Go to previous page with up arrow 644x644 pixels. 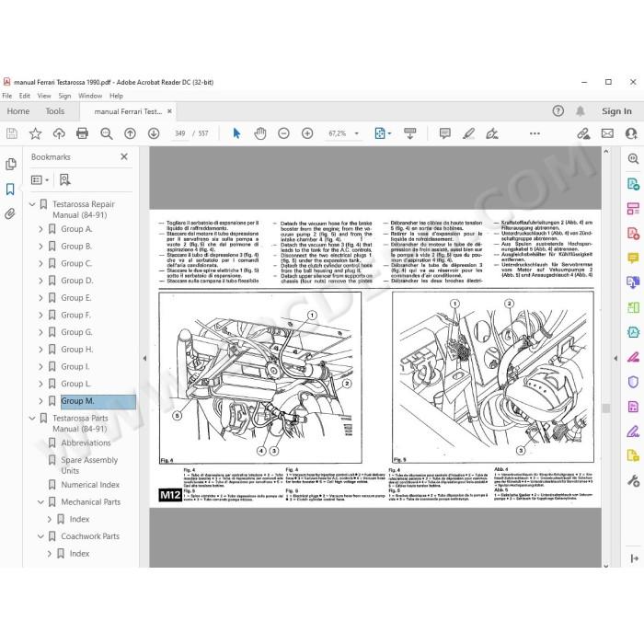click(131, 133)
